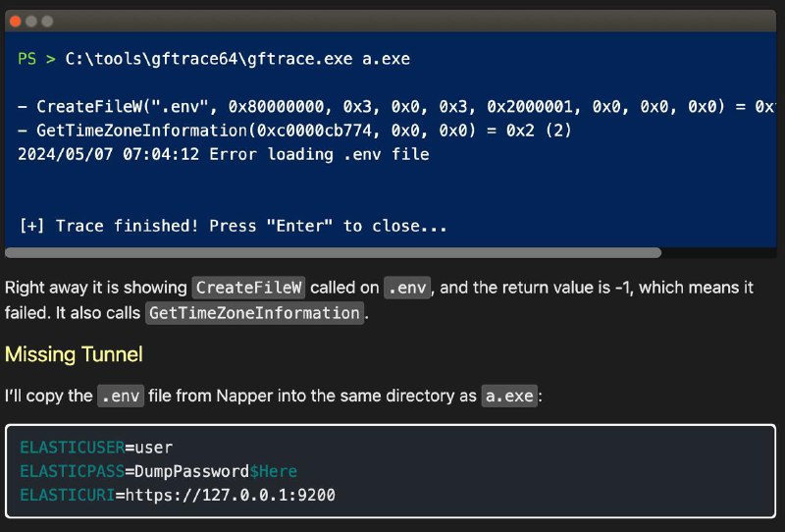
Task: Click the red close dot on terminal
Action: click(15, 21)
